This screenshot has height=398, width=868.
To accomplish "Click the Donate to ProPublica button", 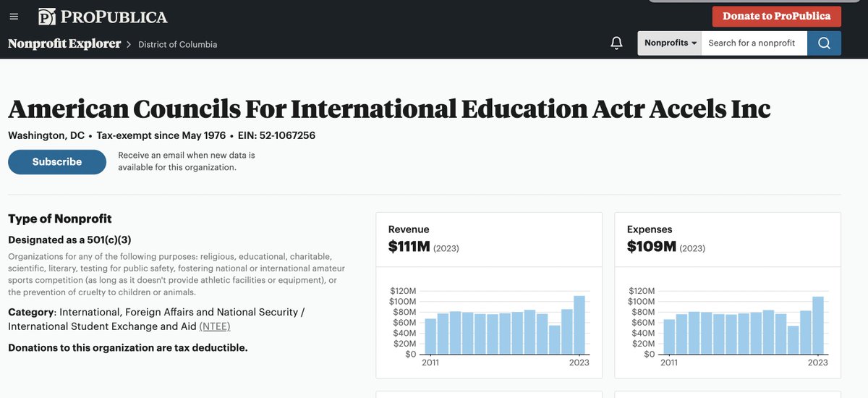I will (x=776, y=17).
